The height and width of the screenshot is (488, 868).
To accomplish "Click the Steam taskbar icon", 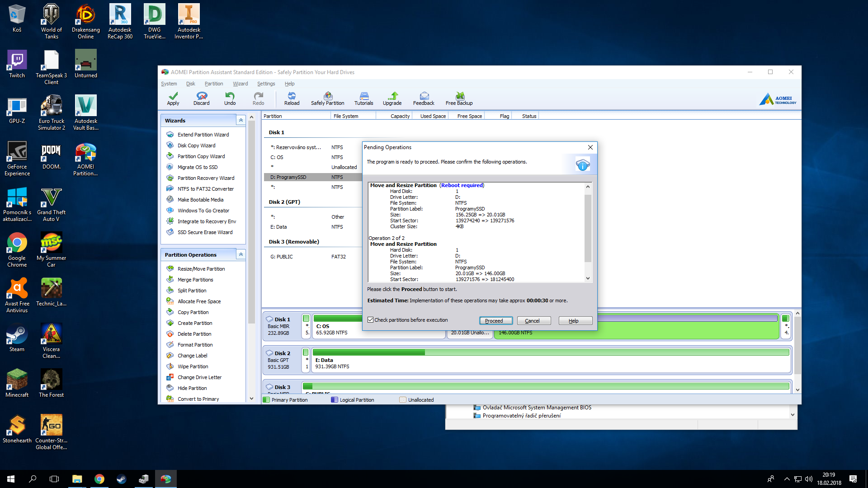I will click(121, 479).
